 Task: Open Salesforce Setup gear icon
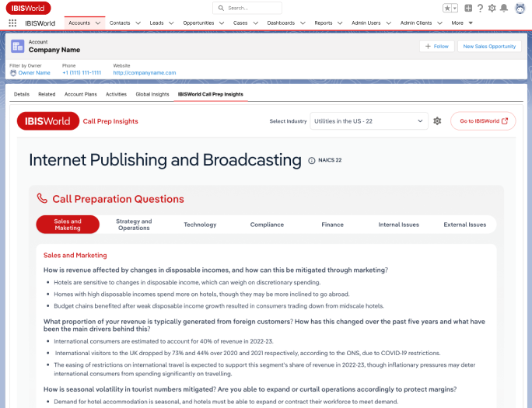(492, 8)
